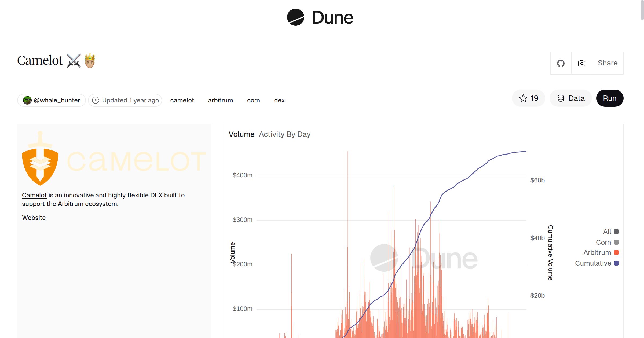Viewport: 644px width, 338px height.
Task: Click the Updated clock icon
Action: click(x=96, y=100)
